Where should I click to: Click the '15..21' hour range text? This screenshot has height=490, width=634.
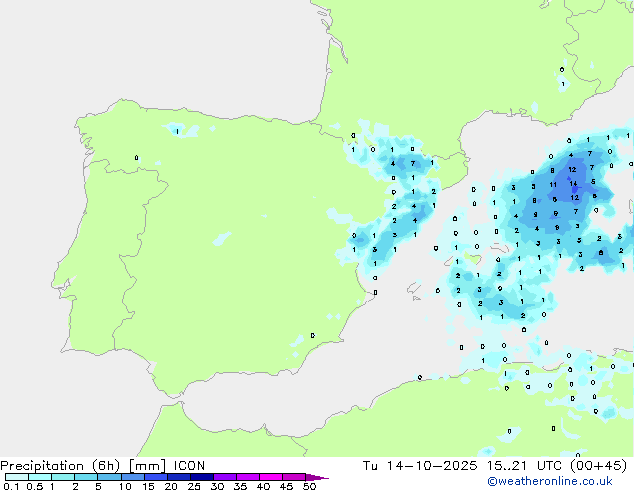507,466
